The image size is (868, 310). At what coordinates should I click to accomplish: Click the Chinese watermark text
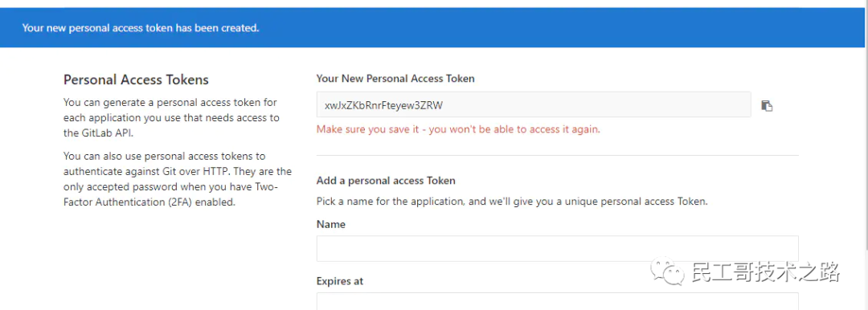[x=766, y=272]
